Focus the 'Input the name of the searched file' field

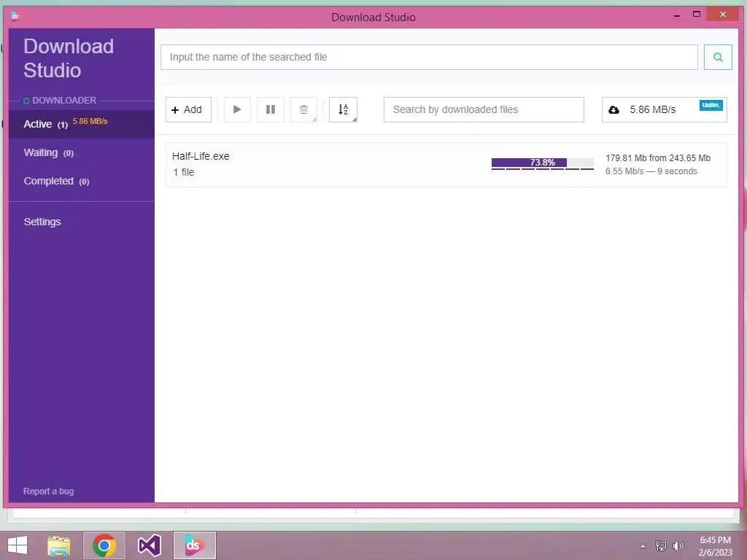click(429, 57)
